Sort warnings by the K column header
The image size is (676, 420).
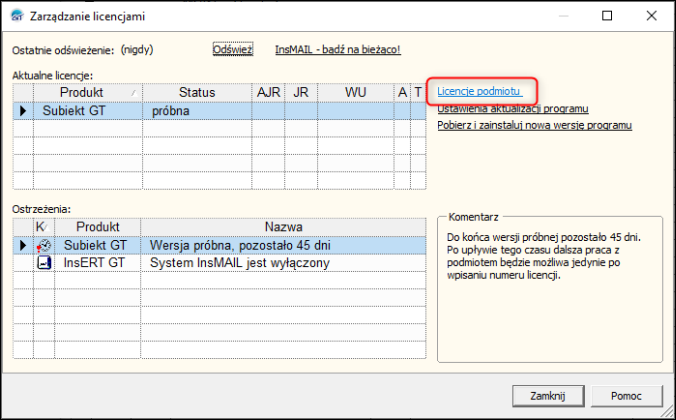(x=44, y=227)
